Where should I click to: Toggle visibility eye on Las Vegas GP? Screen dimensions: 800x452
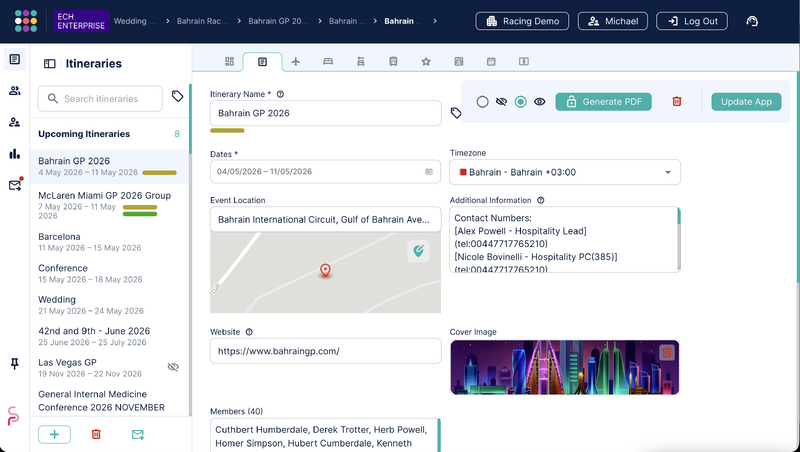[173, 367]
